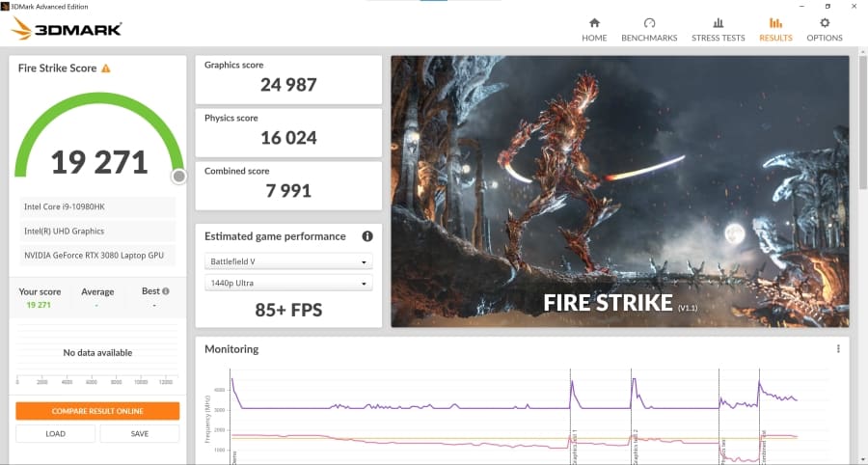868x465 pixels.
Task: Click the 85+ FPS estimate
Action: [x=288, y=310]
